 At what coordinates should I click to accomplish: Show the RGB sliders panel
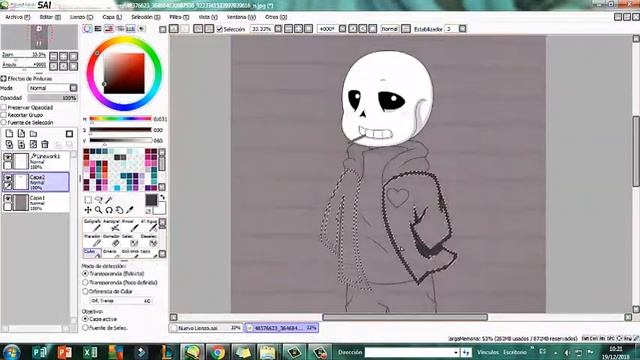98,29
